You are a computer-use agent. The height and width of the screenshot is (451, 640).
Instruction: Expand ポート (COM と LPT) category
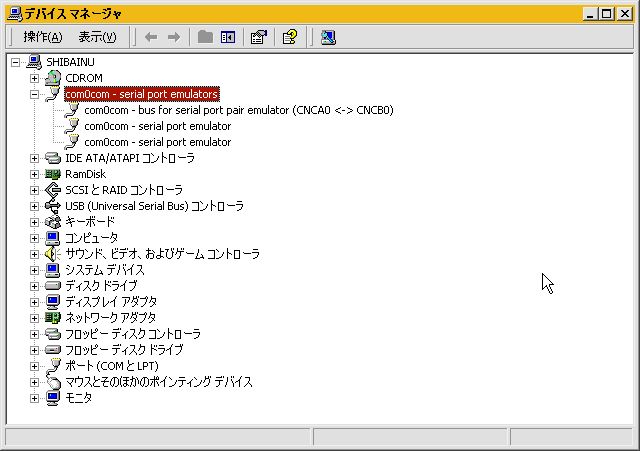34,366
